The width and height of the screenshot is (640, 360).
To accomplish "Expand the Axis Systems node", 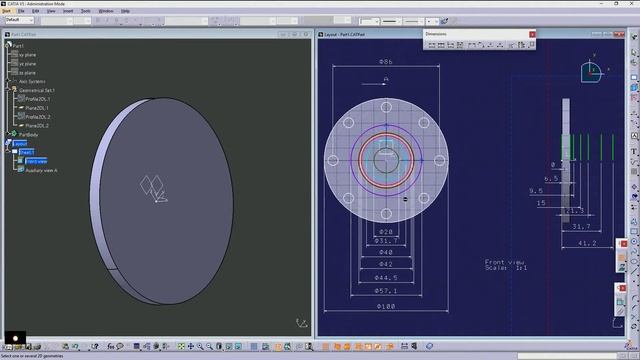I will coord(7,81).
